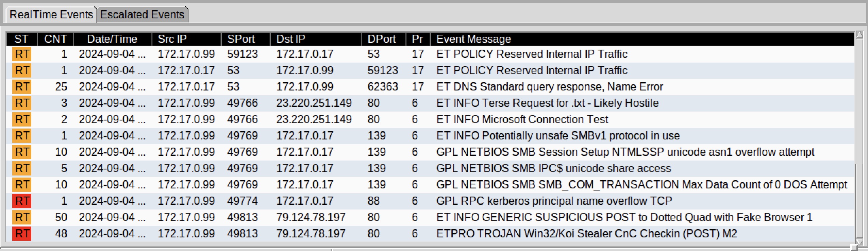Click red RT status for kerberos overflow event

point(22,201)
